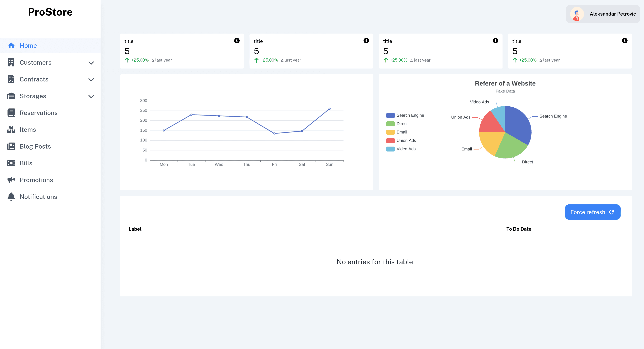Click the Fri data point on line chart
644x349 pixels.
coord(274,134)
